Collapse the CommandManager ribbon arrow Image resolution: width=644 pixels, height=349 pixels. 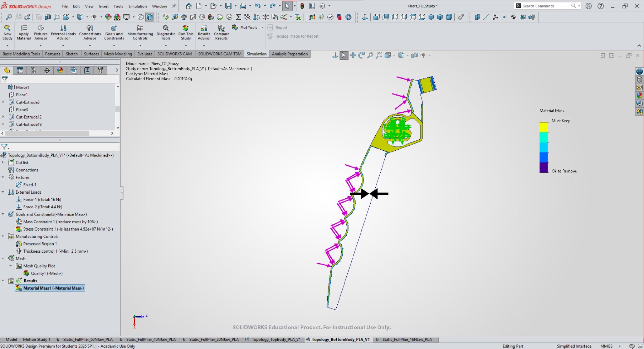pyautogui.click(x=639, y=45)
